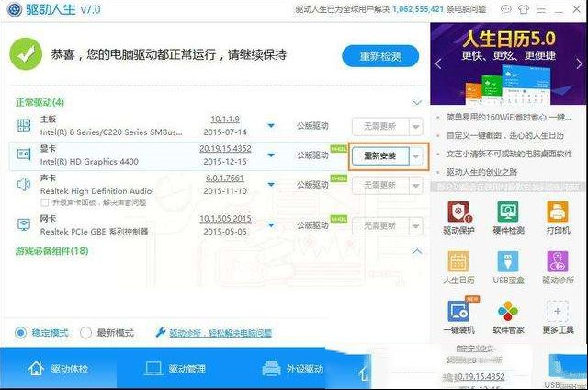Expand 显卡 driver version dropdown arrow
The height and width of the screenshot is (390, 588).
[271, 155]
